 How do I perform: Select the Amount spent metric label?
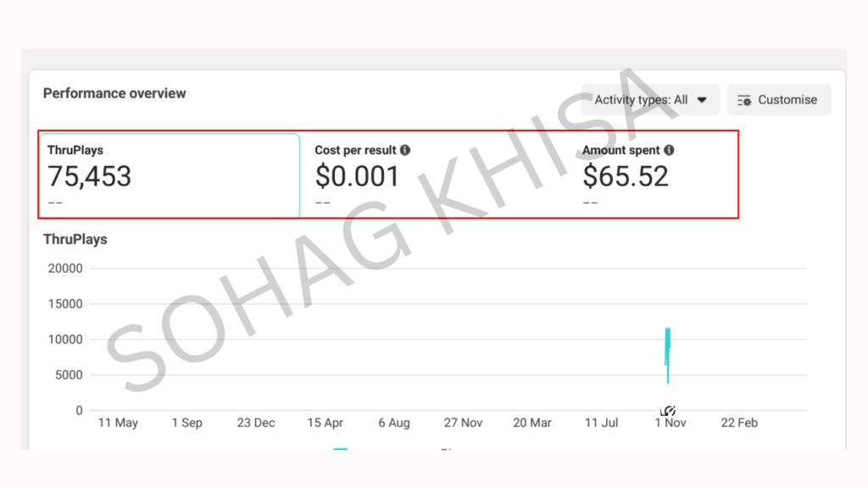(x=620, y=150)
